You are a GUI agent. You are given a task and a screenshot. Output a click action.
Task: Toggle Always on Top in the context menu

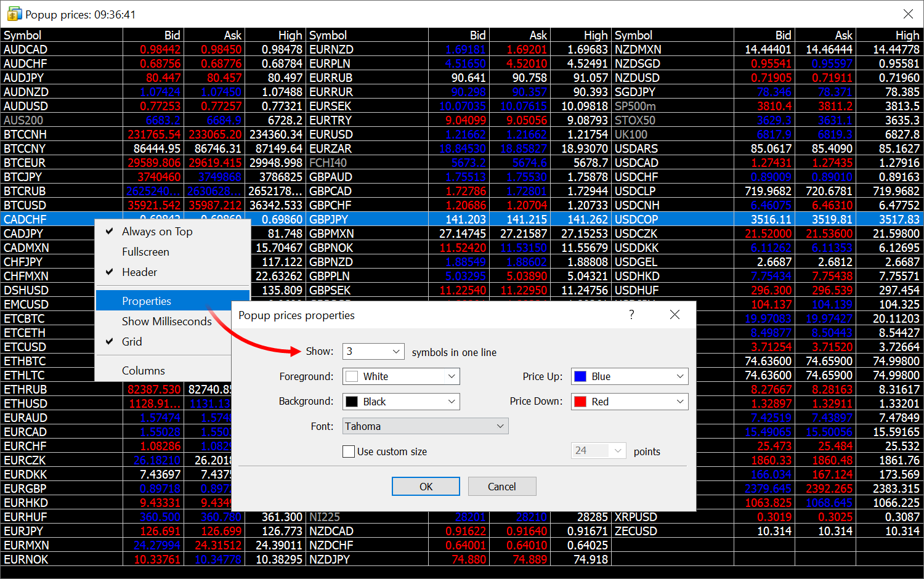[157, 231]
